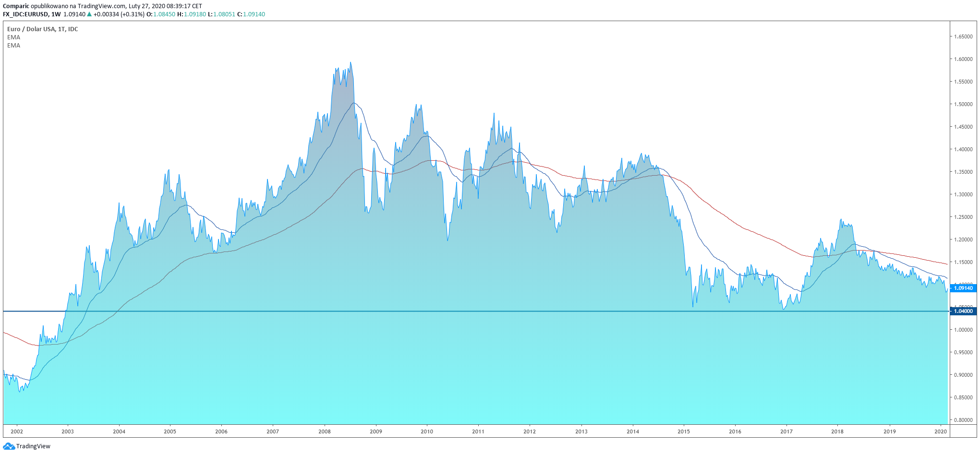Click the 1.04000 horizontal line price tag

963,311
